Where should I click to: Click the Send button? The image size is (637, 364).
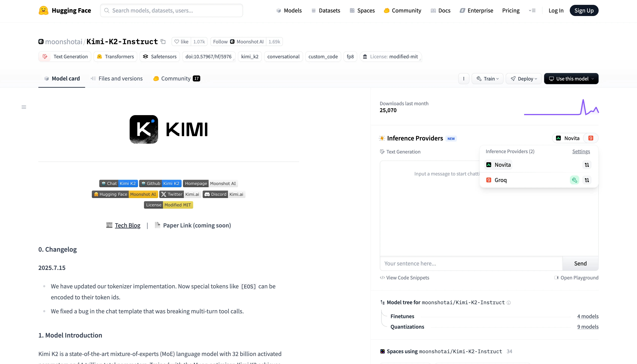(580, 264)
